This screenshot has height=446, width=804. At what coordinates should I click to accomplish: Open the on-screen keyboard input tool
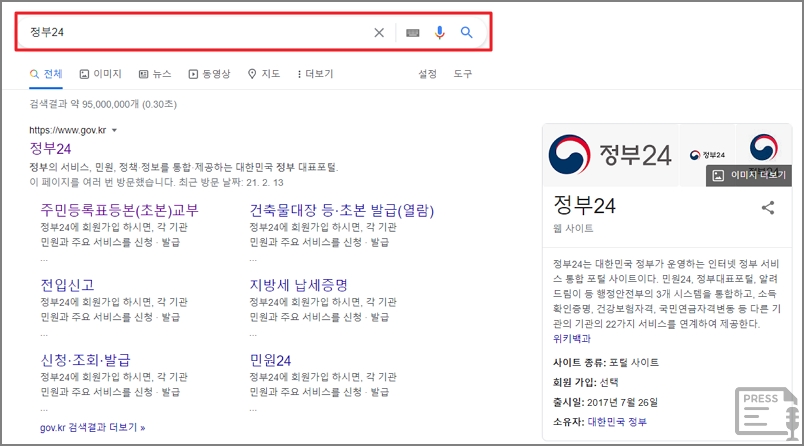click(x=413, y=33)
